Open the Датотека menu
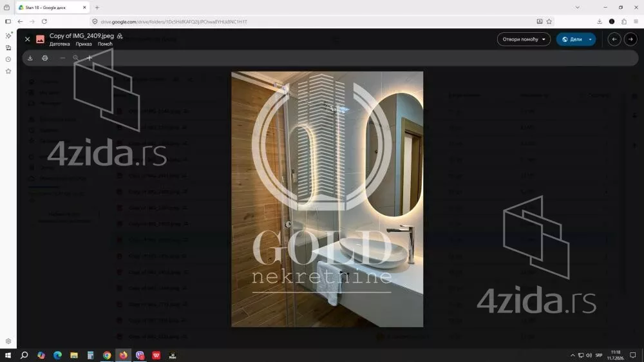 click(x=59, y=44)
